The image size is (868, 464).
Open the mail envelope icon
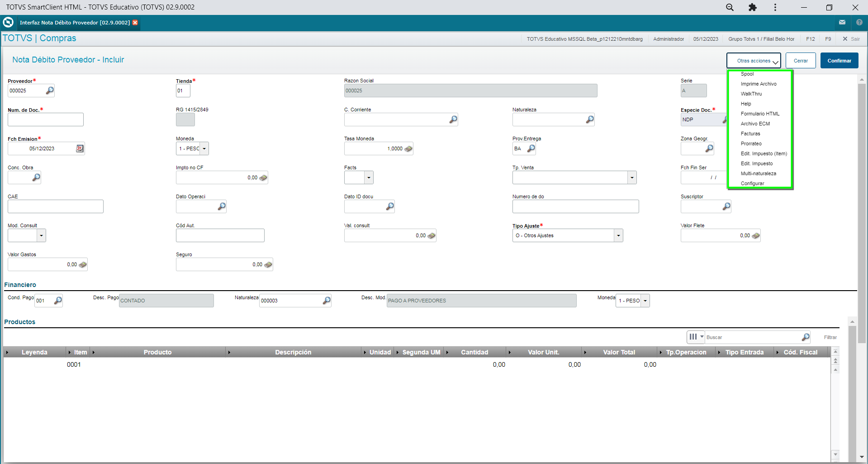[x=842, y=22]
